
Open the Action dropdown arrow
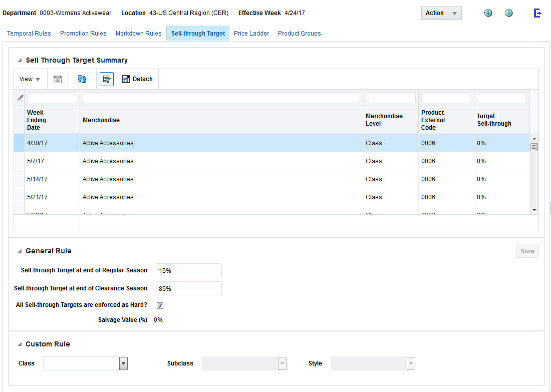(x=455, y=14)
